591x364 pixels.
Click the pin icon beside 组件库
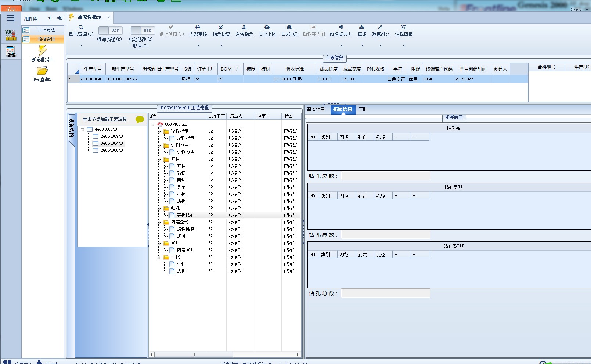point(60,18)
